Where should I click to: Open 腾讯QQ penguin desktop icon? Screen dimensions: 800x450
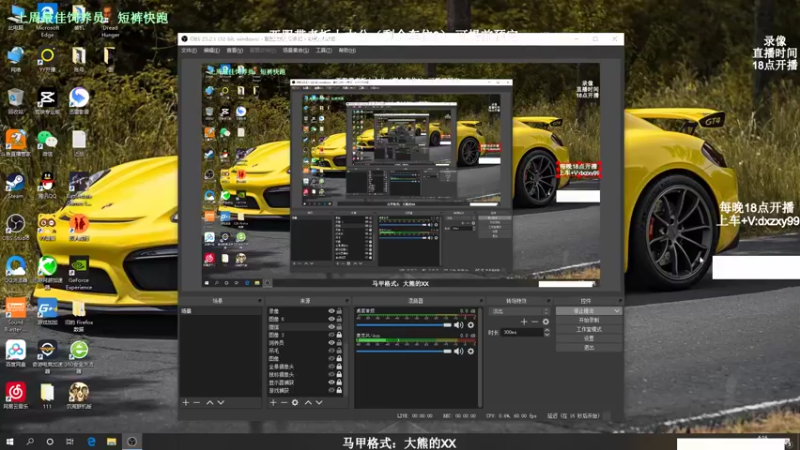(x=47, y=186)
